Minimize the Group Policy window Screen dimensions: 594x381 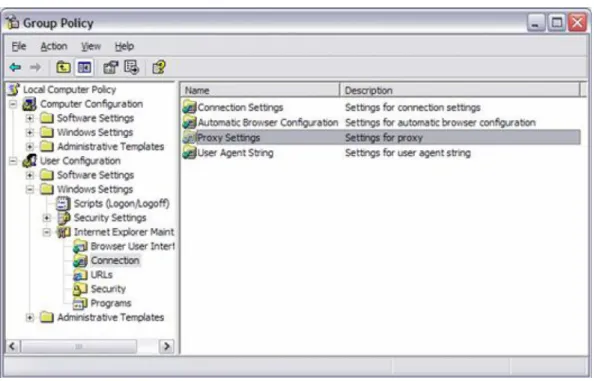[536, 23]
